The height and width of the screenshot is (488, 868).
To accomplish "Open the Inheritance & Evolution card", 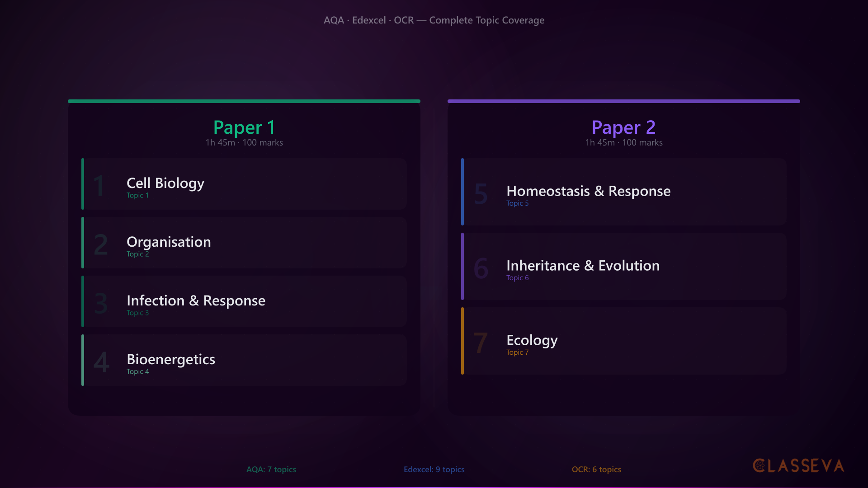I will click(624, 266).
